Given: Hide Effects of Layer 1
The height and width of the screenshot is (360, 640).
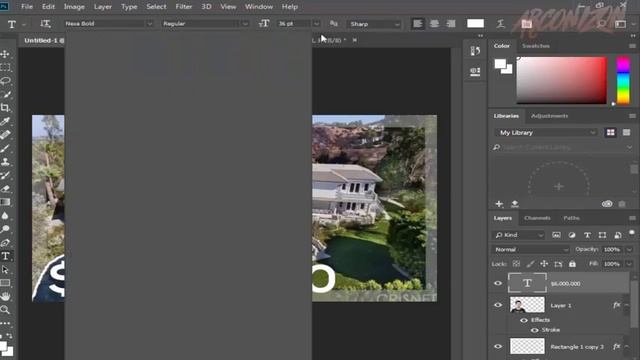Looking at the screenshot, I should click(524, 320).
